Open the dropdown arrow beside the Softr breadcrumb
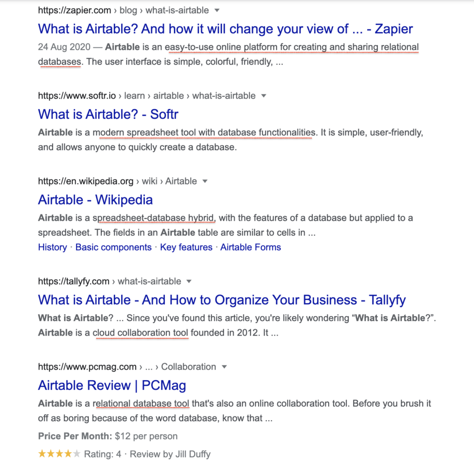The height and width of the screenshot is (476, 474). (x=263, y=96)
